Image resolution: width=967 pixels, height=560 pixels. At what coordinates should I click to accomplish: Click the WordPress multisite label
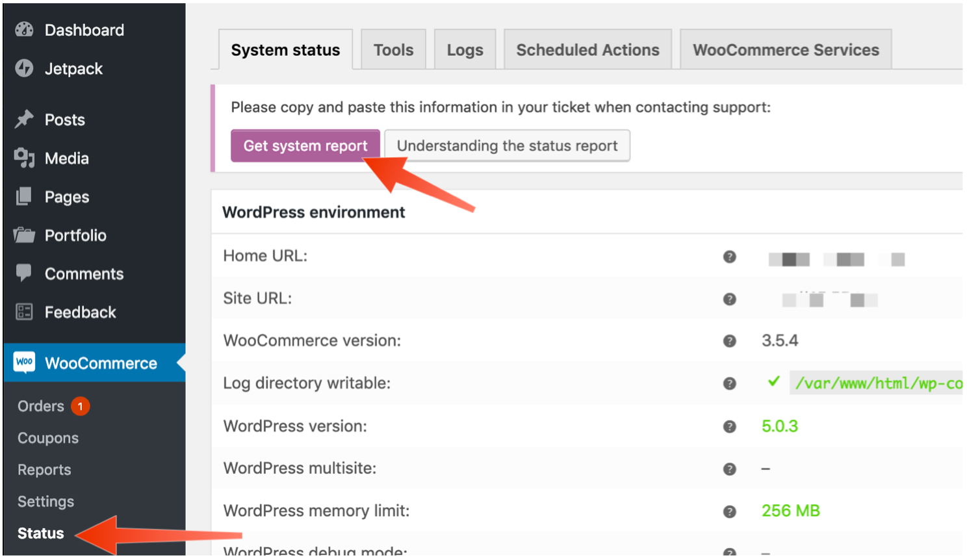point(300,468)
